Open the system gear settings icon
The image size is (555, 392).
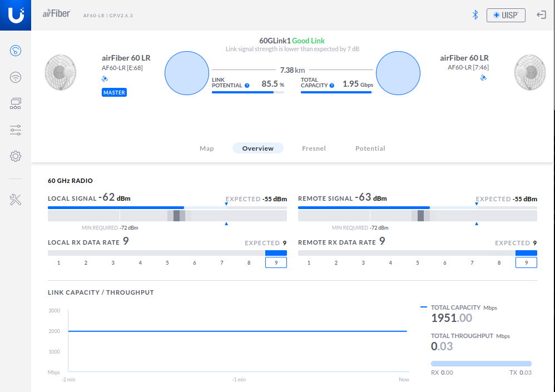tap(16, 156)
